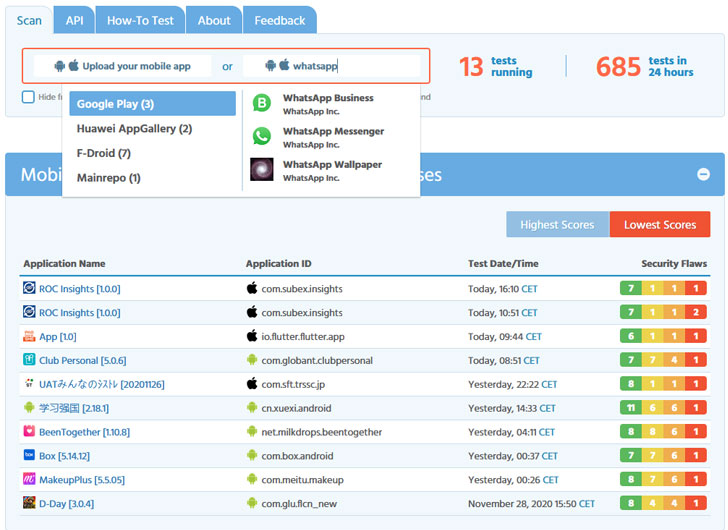The height and width of the screenshot is (530, 728).
Task: Toggle the Hide checkbox below upload field
Action: [28, 97]
